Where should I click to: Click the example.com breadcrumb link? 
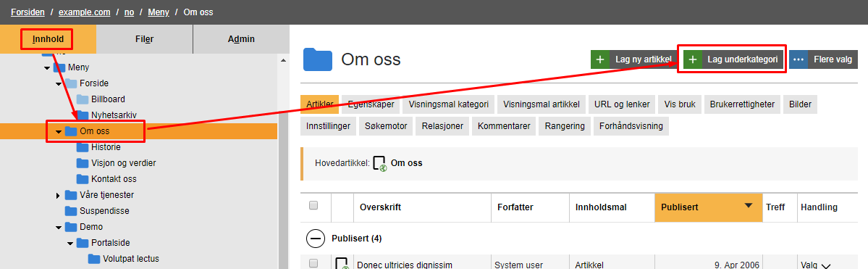[85, 12]
